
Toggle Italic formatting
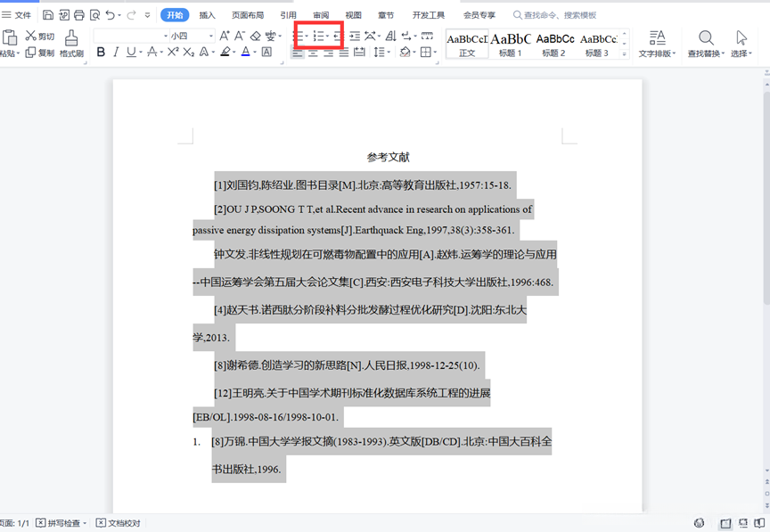click(x=116, y=52)
